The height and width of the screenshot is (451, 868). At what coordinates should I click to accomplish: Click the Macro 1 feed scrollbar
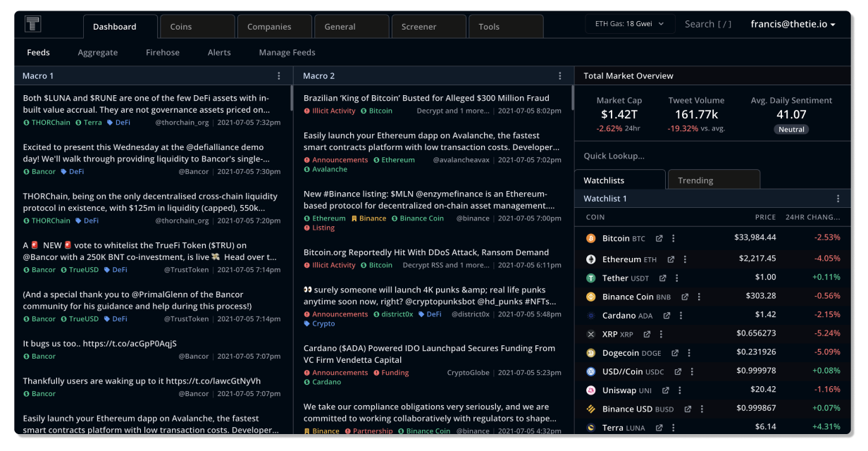[x=292, y=98]
